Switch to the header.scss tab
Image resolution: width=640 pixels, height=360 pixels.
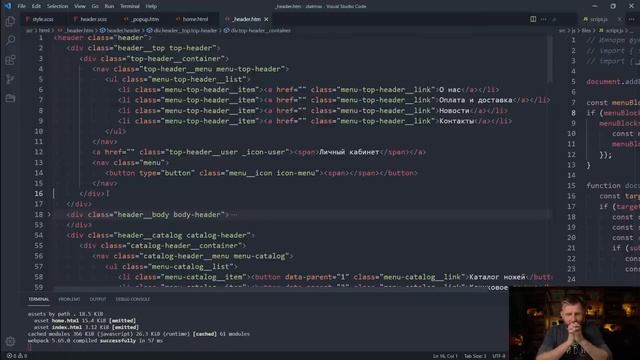pyautogui.click(x=93, y=19)
